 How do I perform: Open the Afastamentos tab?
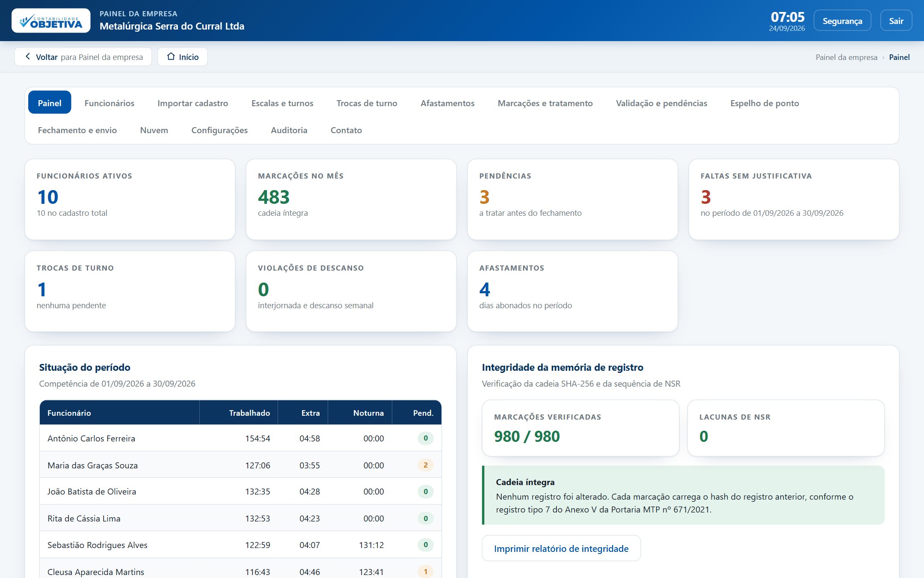click(447, 103)
